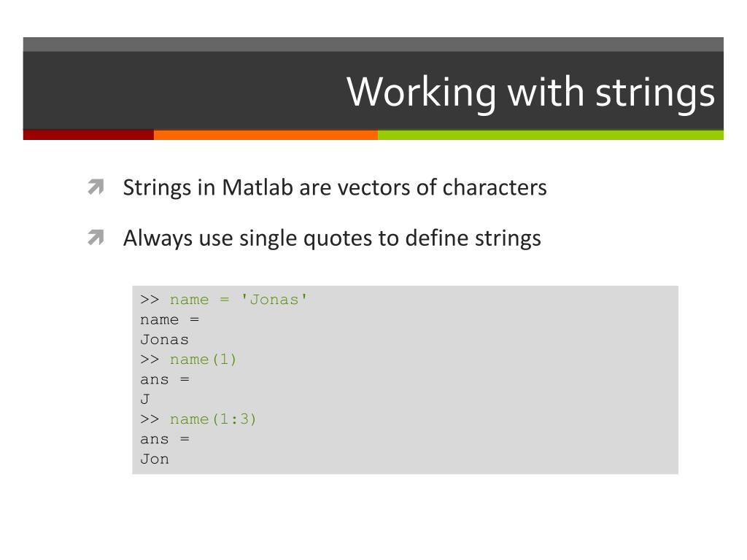
Task: Click the "name =" output line
Action: [169, 319]
